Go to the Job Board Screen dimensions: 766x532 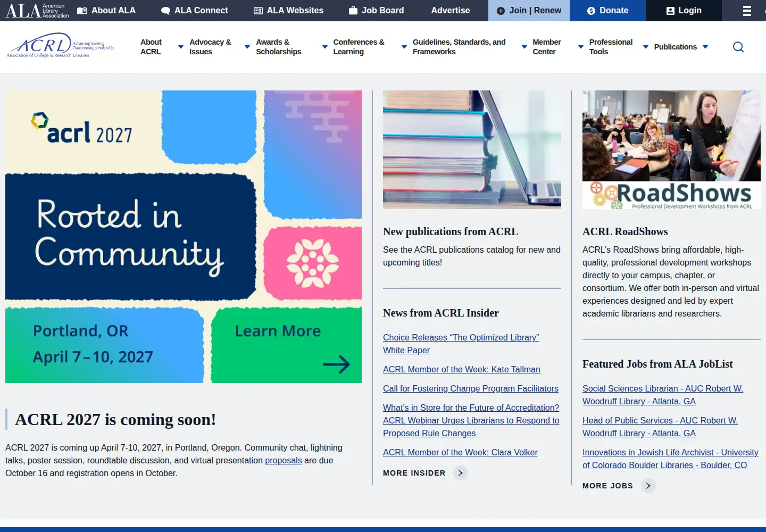pos(377,11)
